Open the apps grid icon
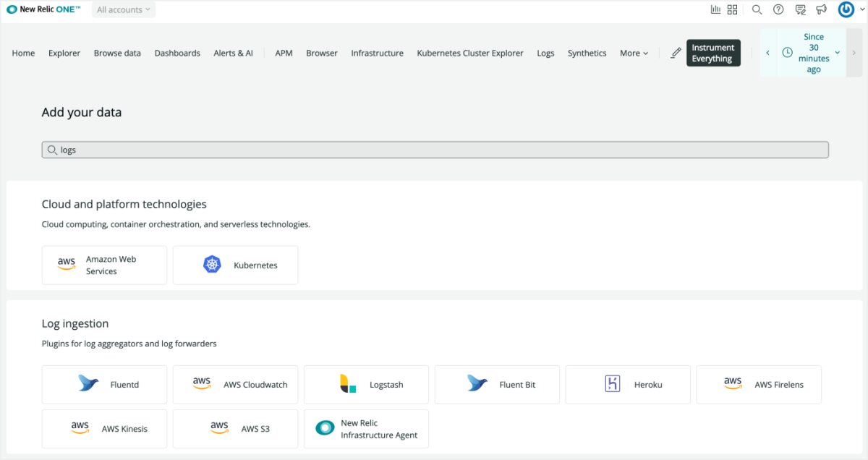Screen dimensions: 868x460 click(732, 9)
